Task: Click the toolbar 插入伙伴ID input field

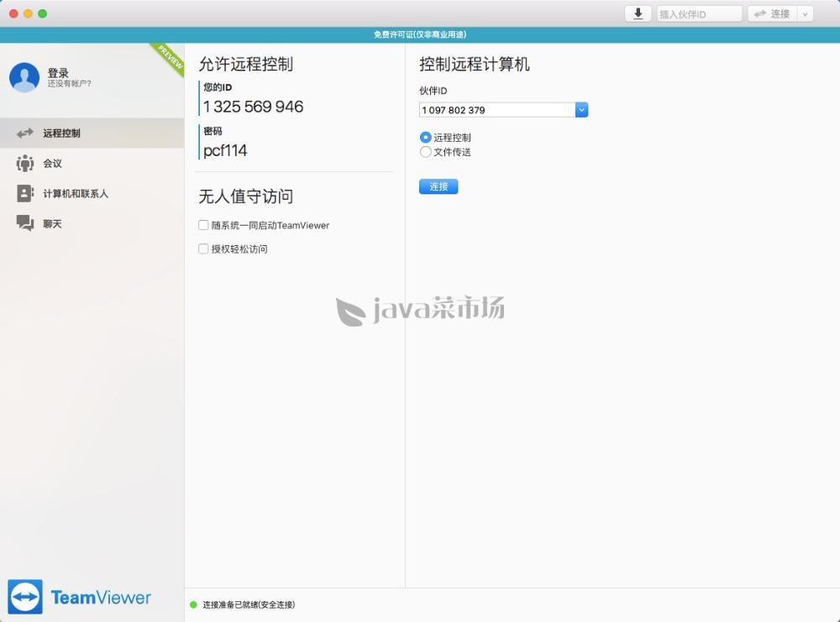Action: click(699, 14)
